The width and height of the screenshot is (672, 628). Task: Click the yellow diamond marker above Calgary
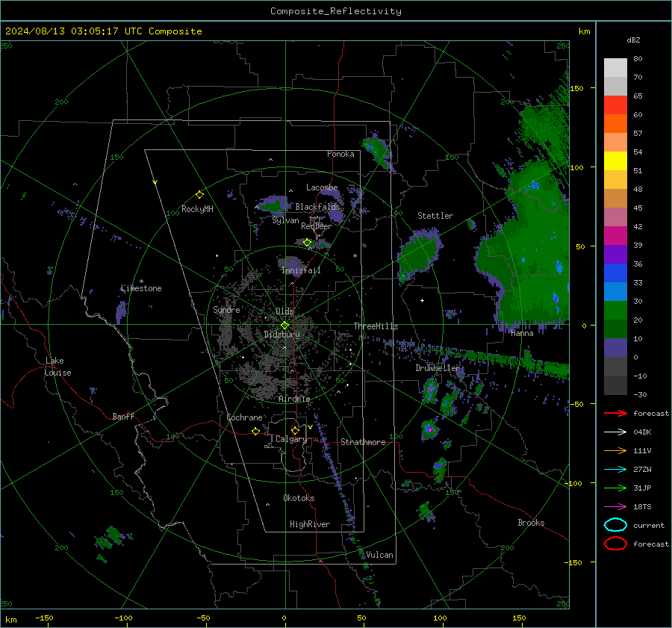tap(295, 430)
